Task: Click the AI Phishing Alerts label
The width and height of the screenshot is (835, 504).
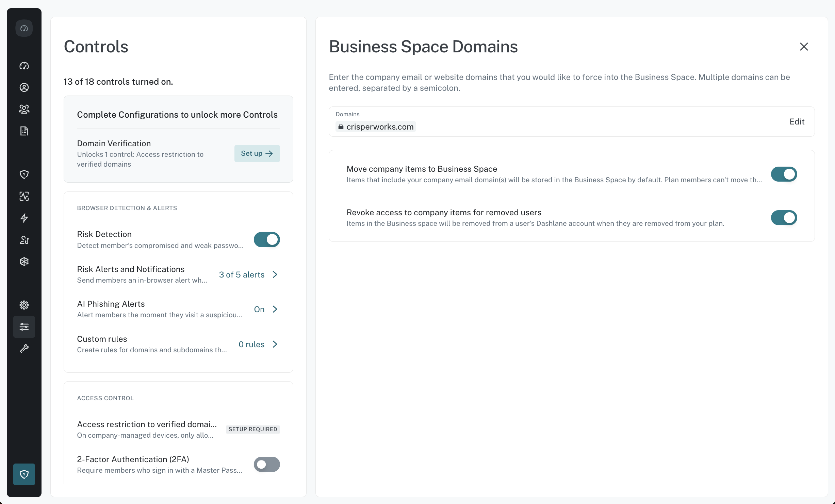Action: click(111, 304)
